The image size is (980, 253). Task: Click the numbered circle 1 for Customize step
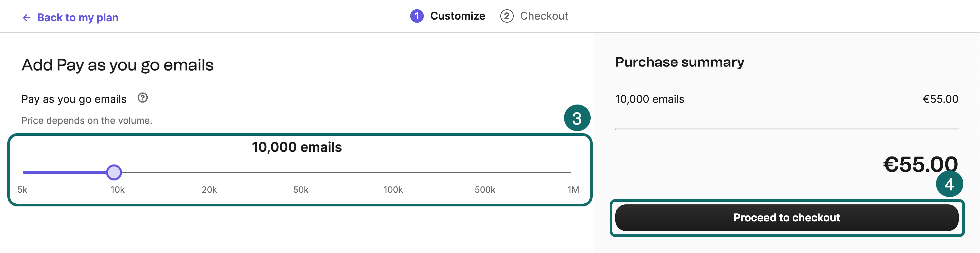[x=416, y=16]
